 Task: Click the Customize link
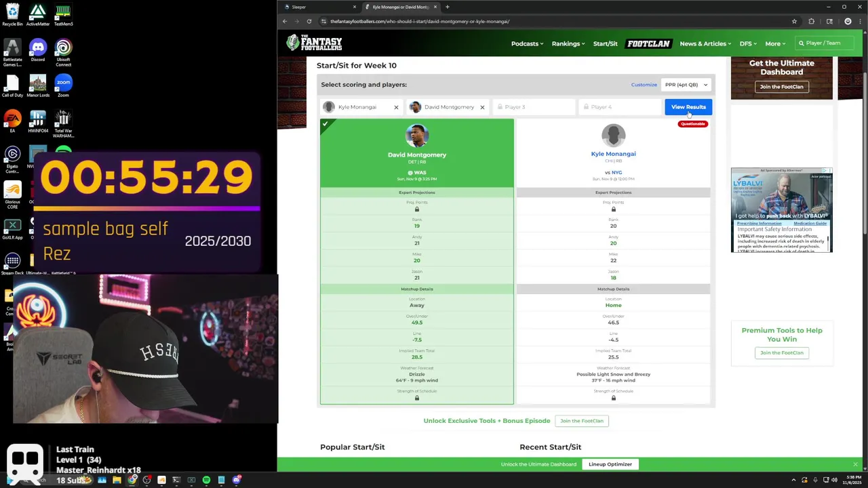tap(644, 85)
